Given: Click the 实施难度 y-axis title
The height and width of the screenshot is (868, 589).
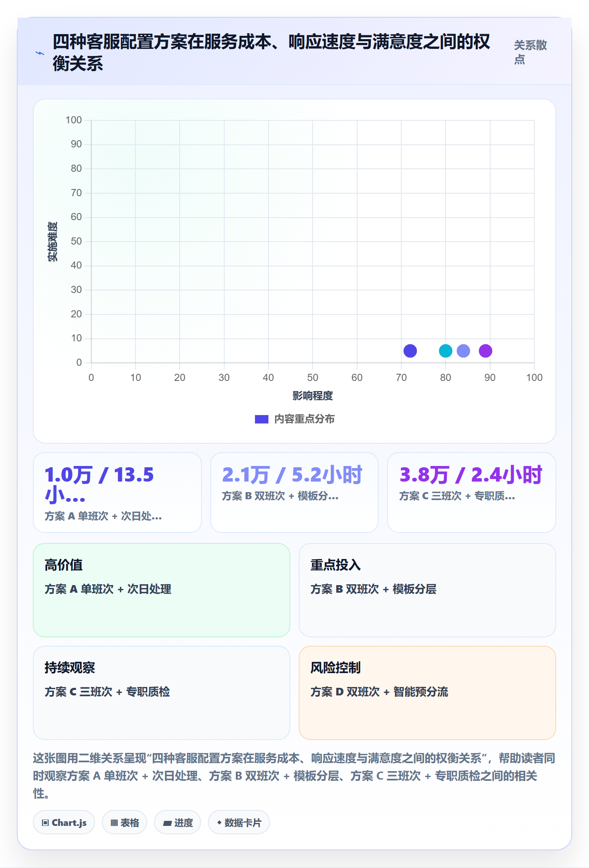Looking at the screenshot, I should (x=53, y=242).
